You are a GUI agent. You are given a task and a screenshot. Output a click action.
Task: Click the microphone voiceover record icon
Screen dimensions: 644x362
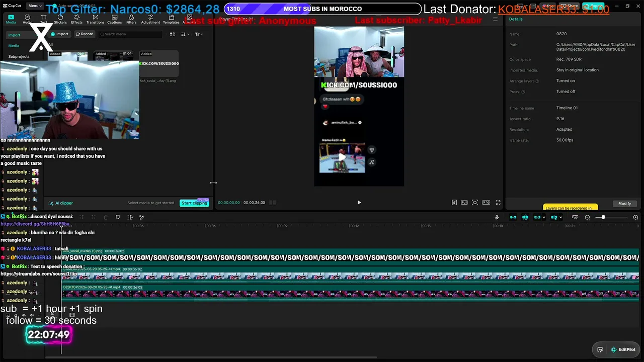click(497, 217)
